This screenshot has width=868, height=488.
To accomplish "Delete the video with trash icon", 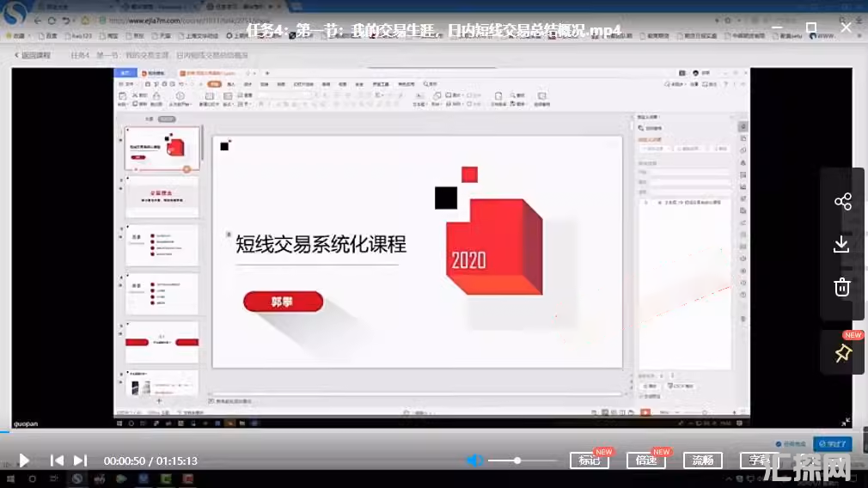I will (x=842, y=288).
